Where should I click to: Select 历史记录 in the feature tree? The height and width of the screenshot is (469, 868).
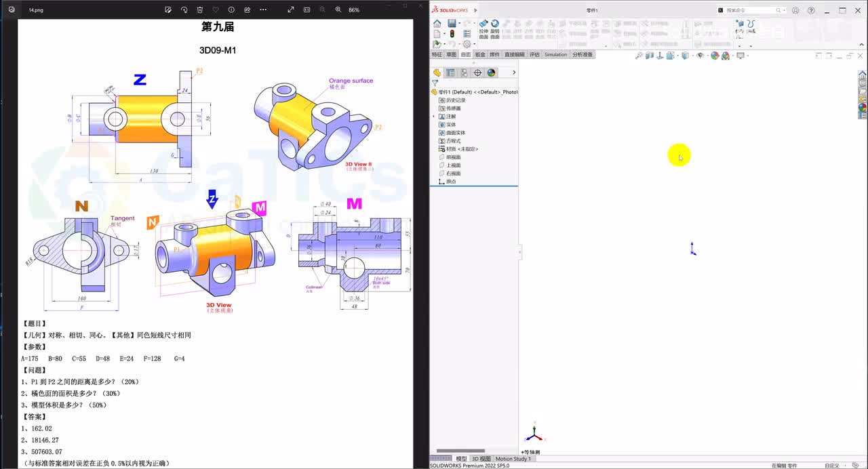(x=452, y=100)
